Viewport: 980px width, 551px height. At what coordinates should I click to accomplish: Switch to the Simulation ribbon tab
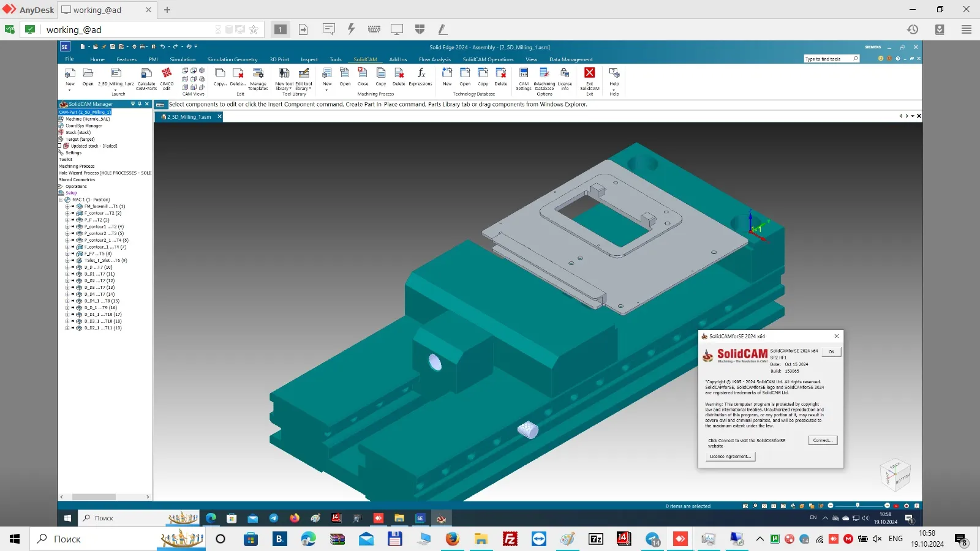coord(183,59)
